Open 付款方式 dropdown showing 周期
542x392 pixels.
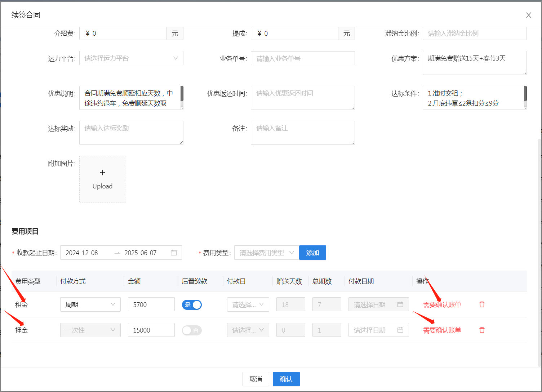[x=90, y=305]
